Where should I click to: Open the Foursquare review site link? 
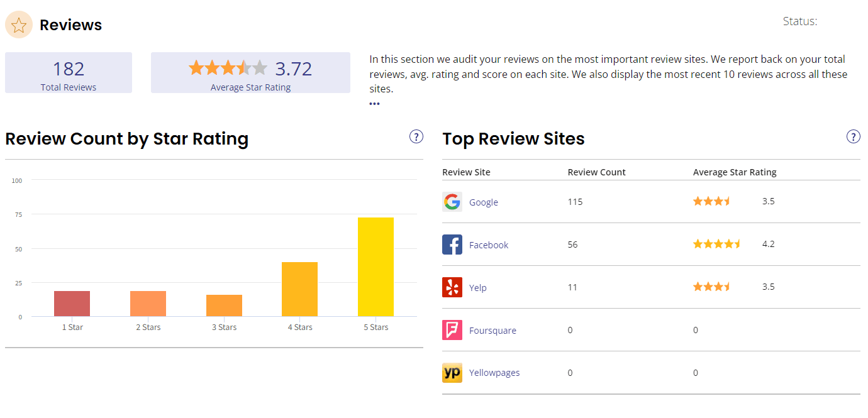pyautogui.click(x=492, y=331)
